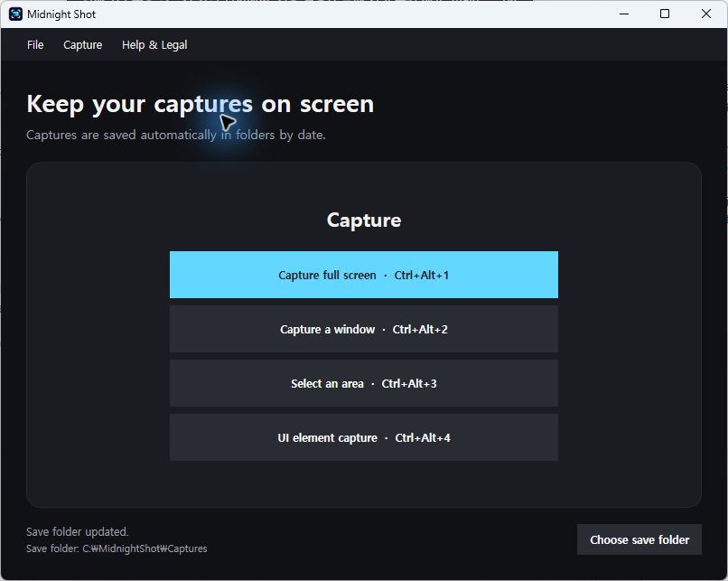Click Capture full screen button
Viewport: 728px width, 581px height.
363,275
